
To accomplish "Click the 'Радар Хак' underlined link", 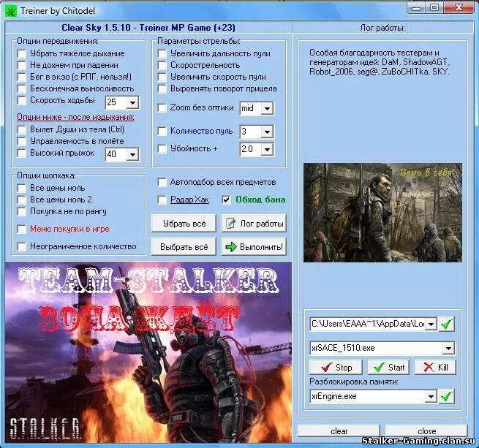I will 189,200.
